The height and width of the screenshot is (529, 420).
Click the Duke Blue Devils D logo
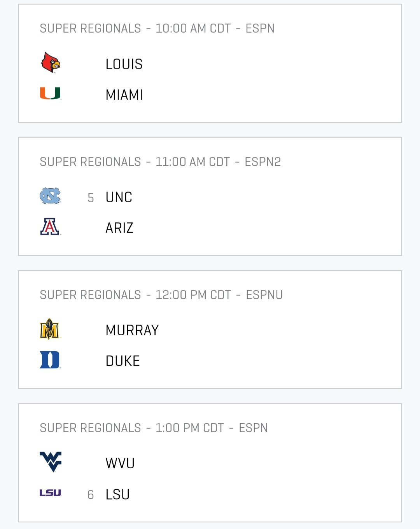(50, 360)
